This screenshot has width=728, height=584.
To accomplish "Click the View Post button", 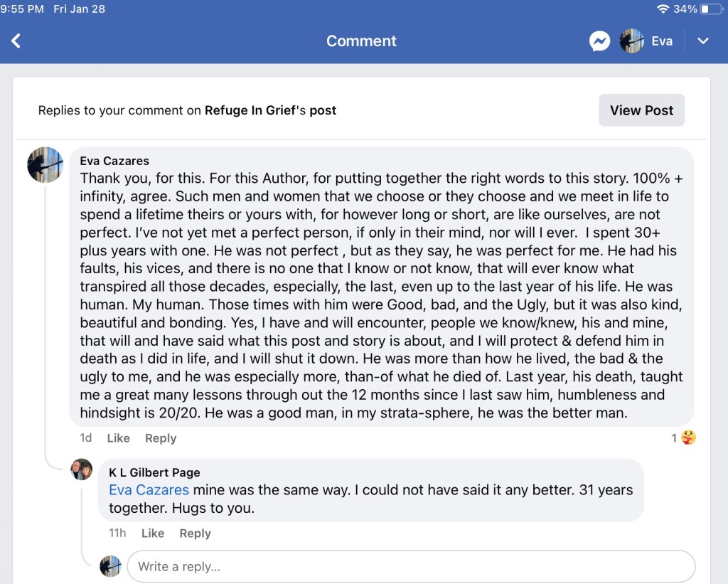I will point(641,110).
